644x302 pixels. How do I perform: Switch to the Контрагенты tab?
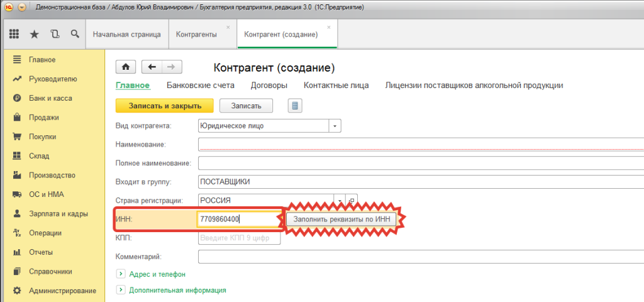pyautogui.click(x=196, y=35)
